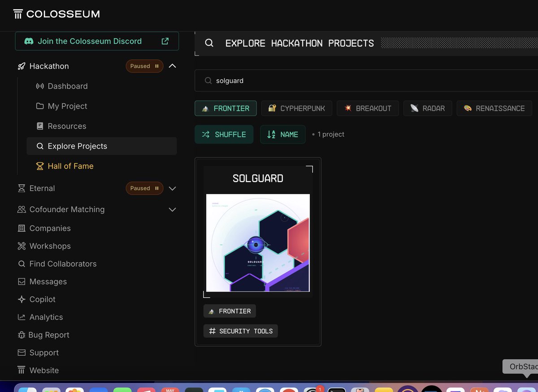This screenshot has width=538, height=392.
Task: Open the SOLGUARD hexagon thumbnail image
Action: pyautogui.click(x=258, y=243)
